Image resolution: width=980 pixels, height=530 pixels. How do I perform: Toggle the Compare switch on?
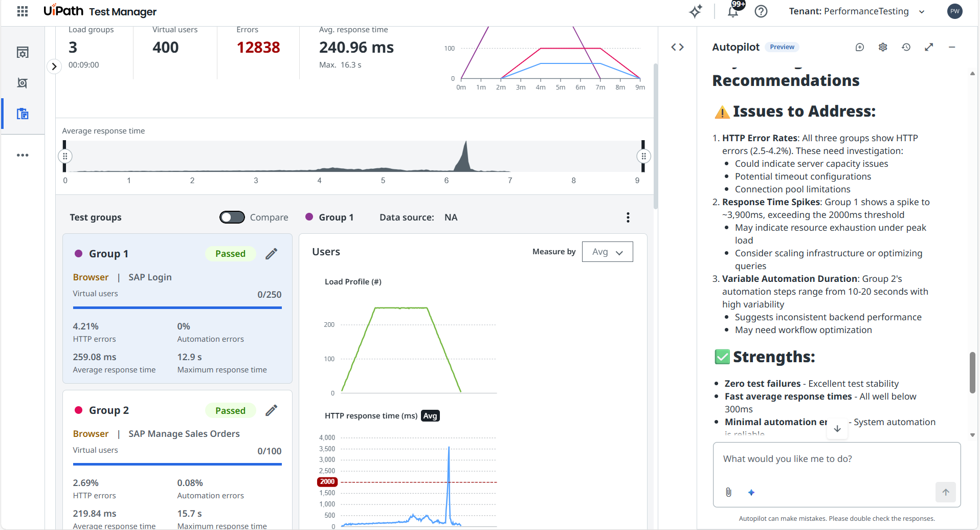tap(232, 217)
